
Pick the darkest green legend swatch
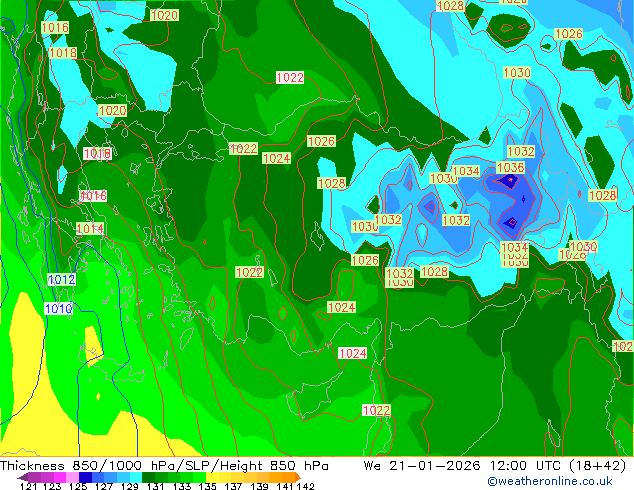click(148, 477)
